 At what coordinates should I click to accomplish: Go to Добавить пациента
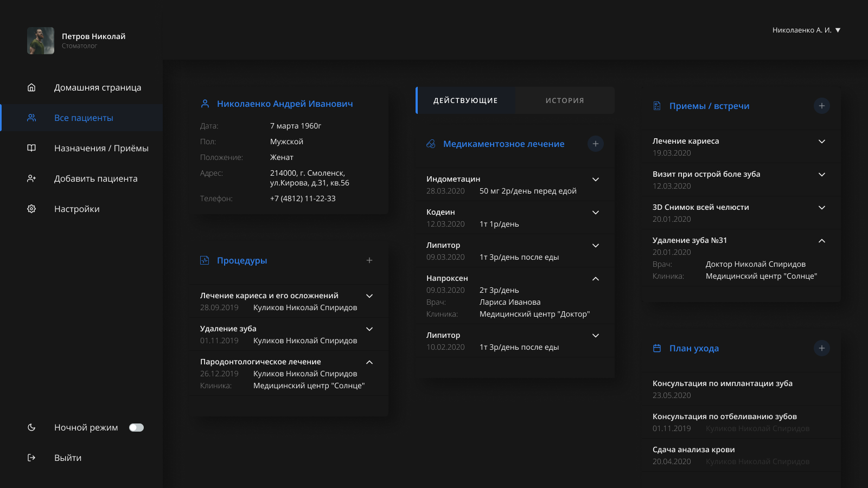pyautogui.click(x=96, y=178)
